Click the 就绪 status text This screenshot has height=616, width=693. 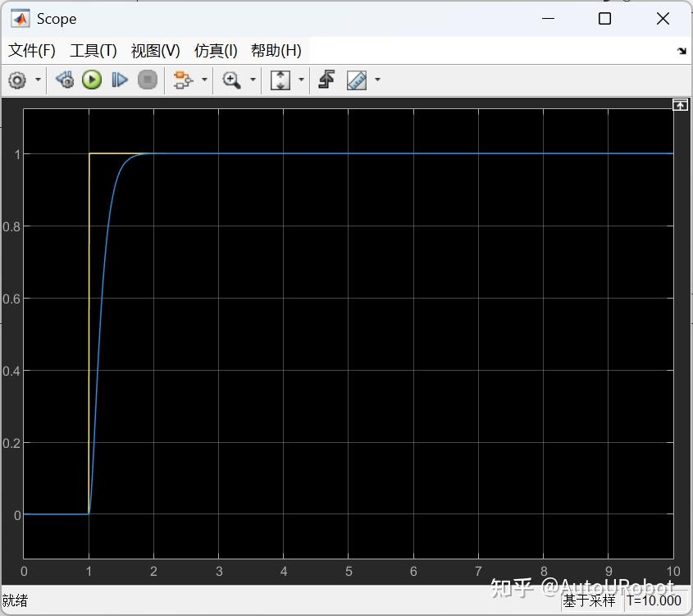(15, 600)
